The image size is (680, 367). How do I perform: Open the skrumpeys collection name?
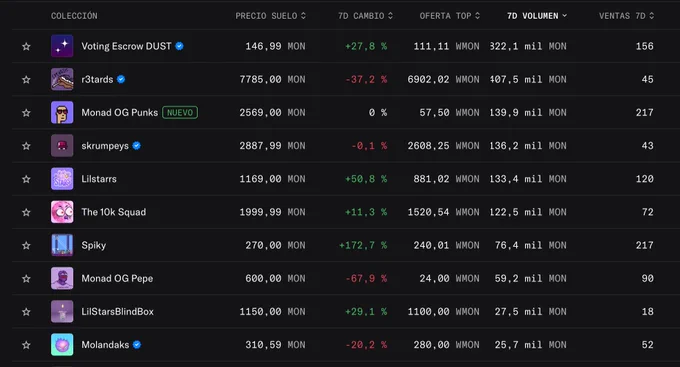point(105,146)
